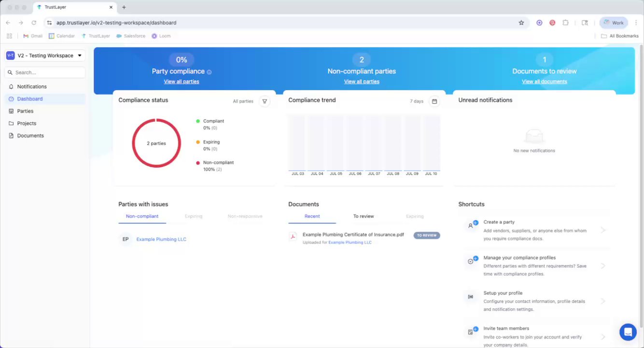The width and height of the screenshot is (644, 348).
Task: Select the Expiring documents tab
Action: coord(415,216)
